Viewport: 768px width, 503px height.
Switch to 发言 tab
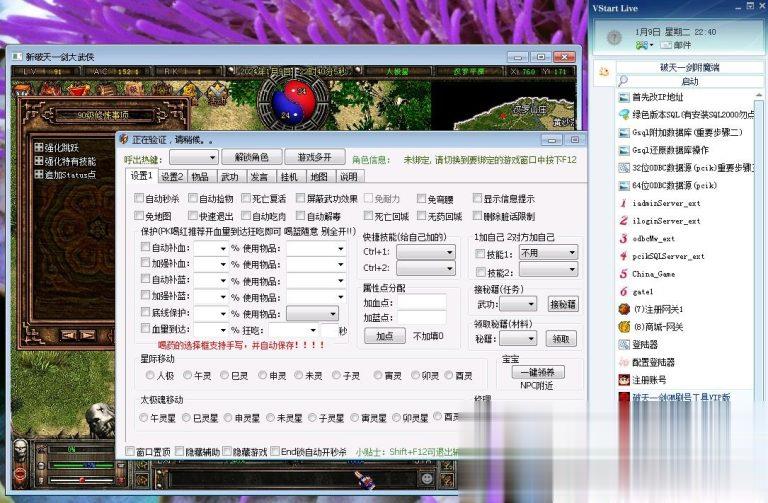coord(260,177)
